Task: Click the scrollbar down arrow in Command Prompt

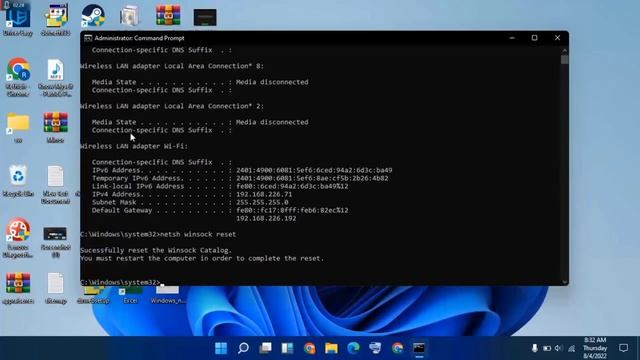Action: 564,282
